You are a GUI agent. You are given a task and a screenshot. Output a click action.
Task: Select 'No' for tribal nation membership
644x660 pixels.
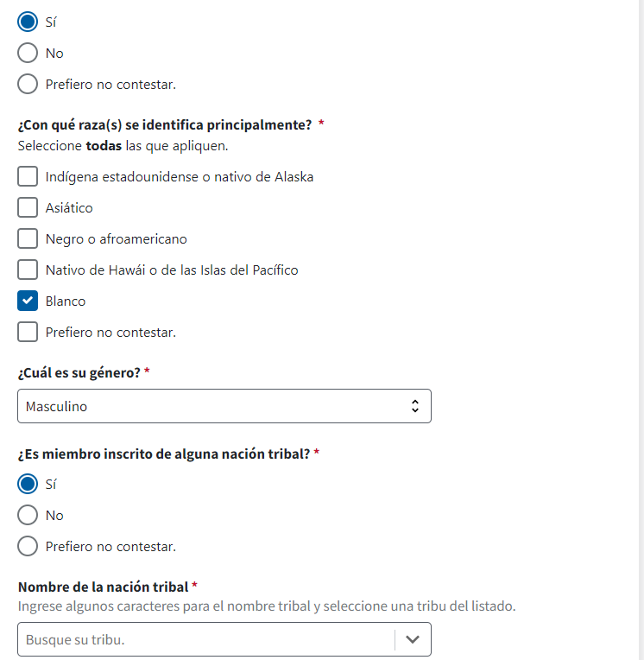point(28,515)
